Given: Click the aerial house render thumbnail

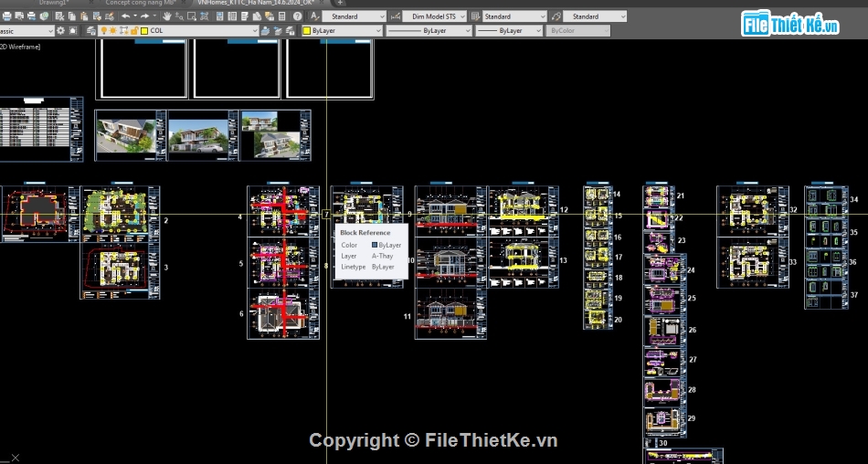Looking at the screenshot, I should pyautogui.click(x=130, y=136).
